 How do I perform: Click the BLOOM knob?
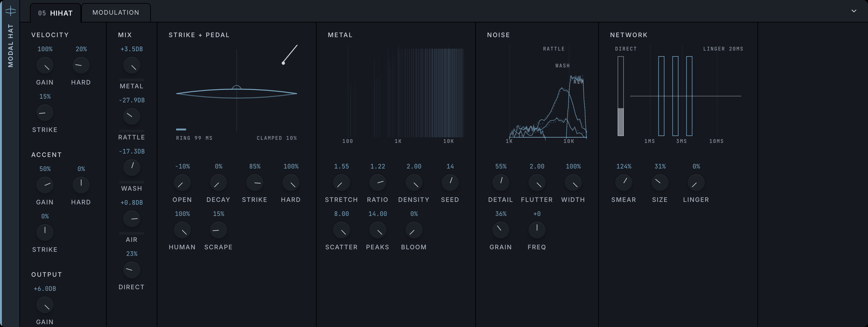[414, 230]
